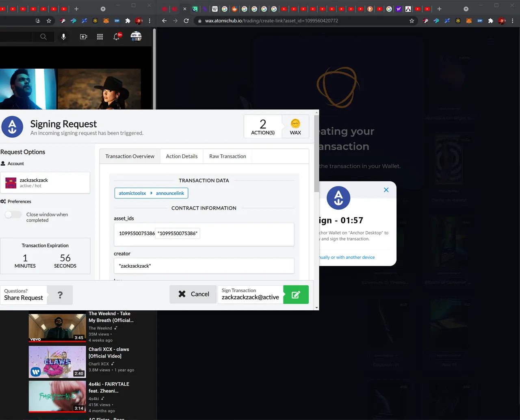This screenshot has height=420, width=520.
Task: Click the Preferences heading
Action: pyautogui.click(x=19, y=201)
